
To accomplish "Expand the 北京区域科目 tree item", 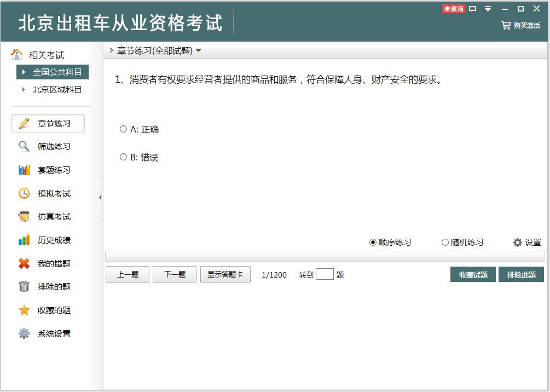I will pos(24,89).
